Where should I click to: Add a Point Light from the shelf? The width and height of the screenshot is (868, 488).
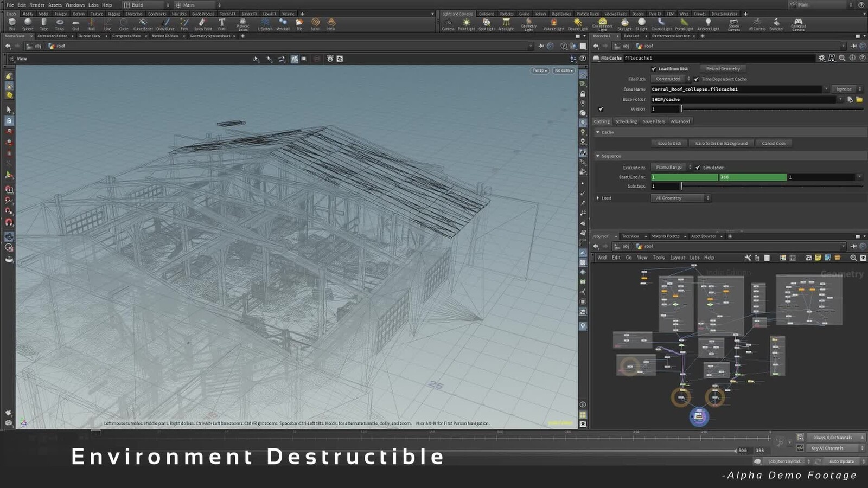(467, 24)
